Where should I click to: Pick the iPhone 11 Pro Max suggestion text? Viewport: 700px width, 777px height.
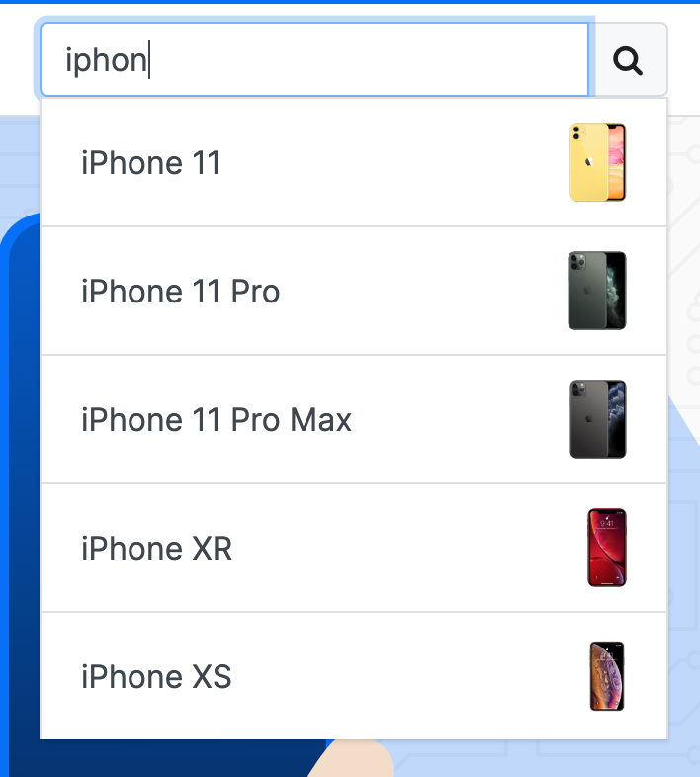pyautogui.click(x=217, y=420)
